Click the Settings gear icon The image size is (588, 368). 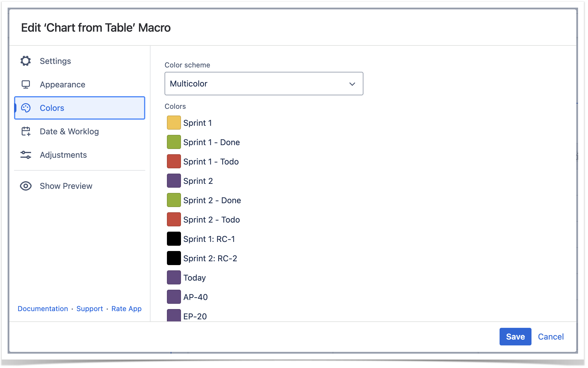(x=26, y=61)
